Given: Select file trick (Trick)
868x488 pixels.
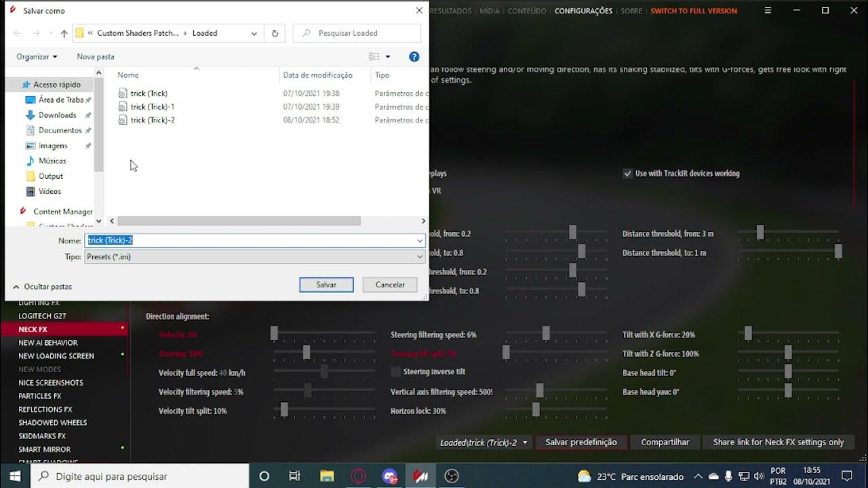Looking at the screenshot, I should pyautogui.click(x=149, y=94).
